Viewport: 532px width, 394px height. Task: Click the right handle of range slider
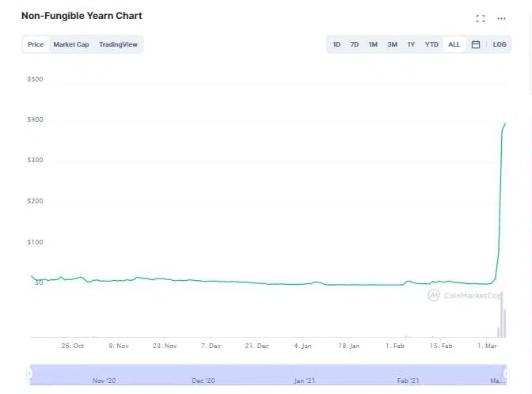(x=506, y=373)
